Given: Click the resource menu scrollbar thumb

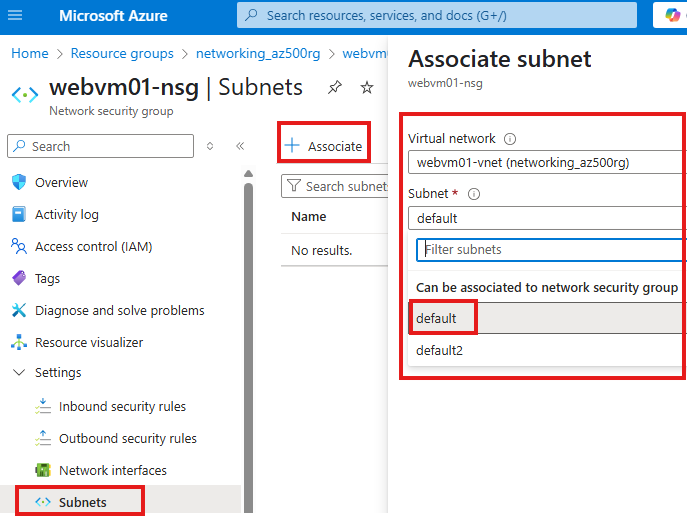Looking at the screenshot, I should point(248,347).
